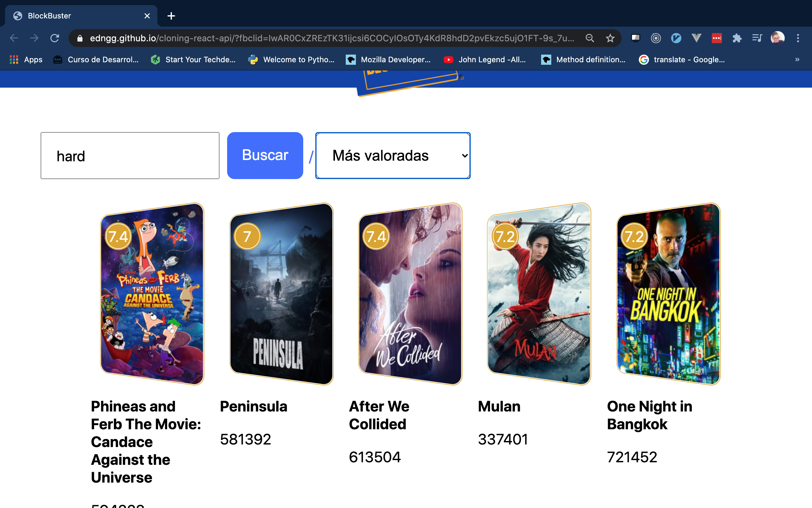Click the browser back arrow
Screen dimensions: 812x508
pos(14,38)
